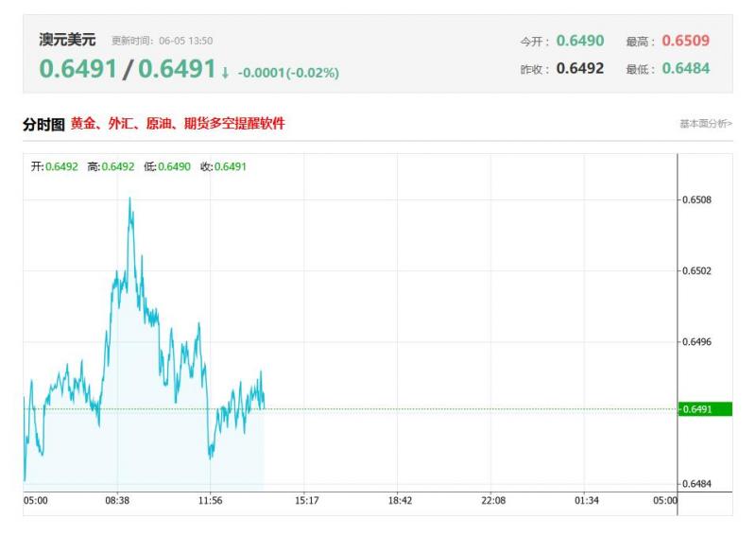Select the 22:08 time axis label

pos(493,501)
